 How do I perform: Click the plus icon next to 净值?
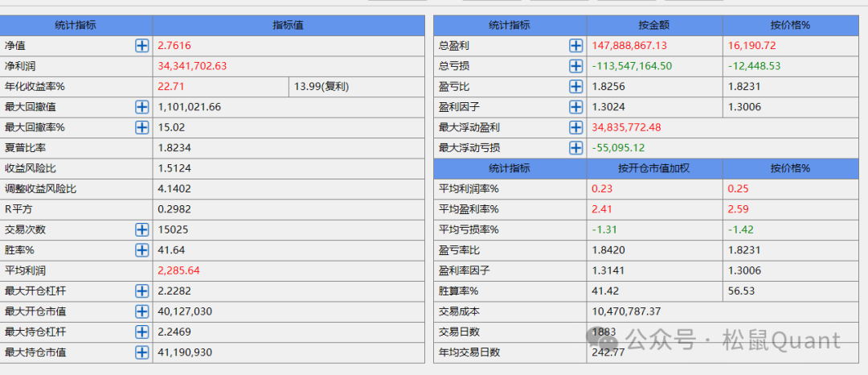[x=142, y=46]
